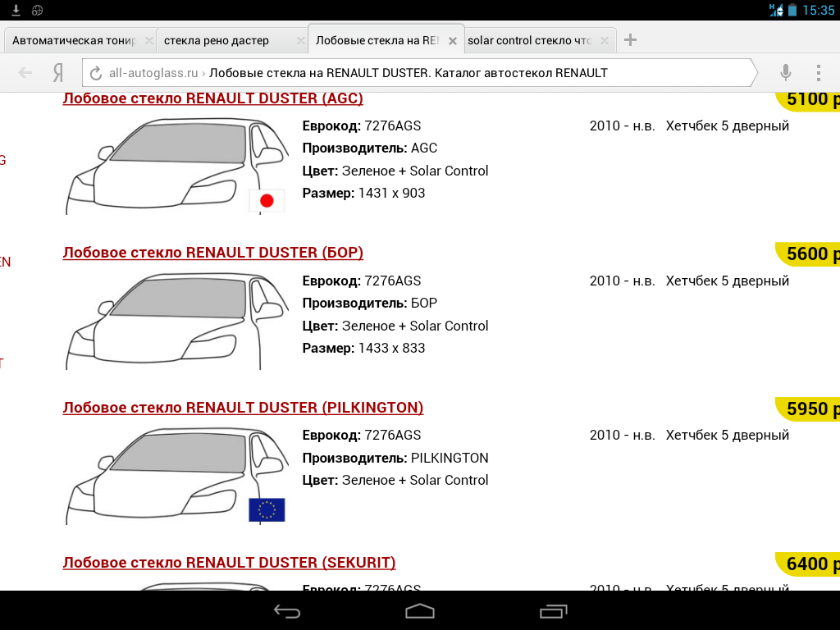Select 'Хетчбек 5 дверный' in the БОР listing
Viewport: 840px width, 630px height.
(x=728, y=281)
